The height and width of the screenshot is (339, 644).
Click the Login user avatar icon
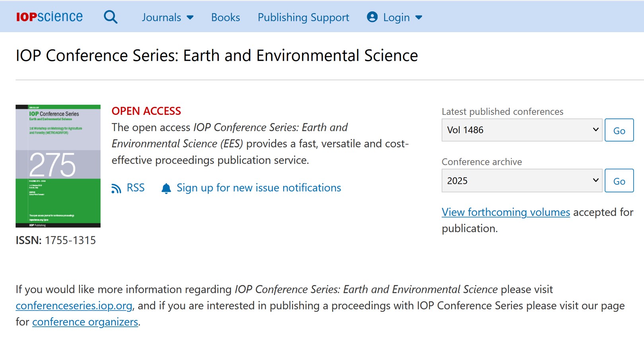pos(372,17)
